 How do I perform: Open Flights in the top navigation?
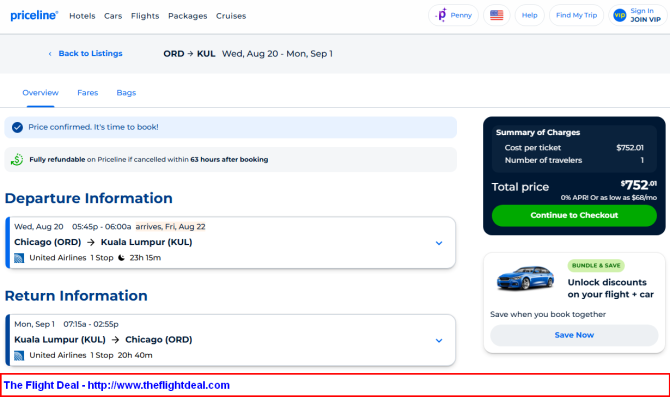(145, 16)
